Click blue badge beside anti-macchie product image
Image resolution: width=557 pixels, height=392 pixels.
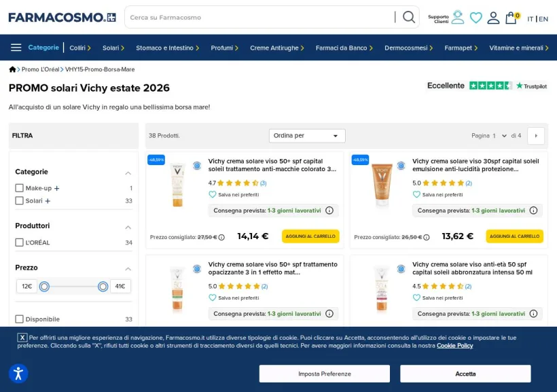(197, 165)
